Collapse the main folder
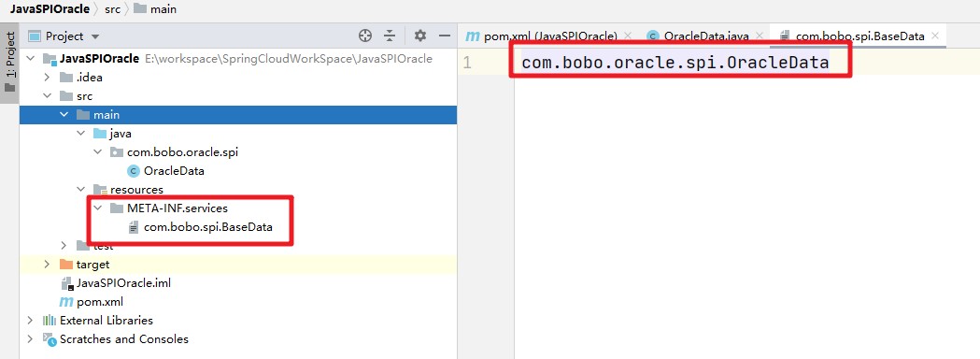This screenshot has height=359, width=980. pos(64,115)
